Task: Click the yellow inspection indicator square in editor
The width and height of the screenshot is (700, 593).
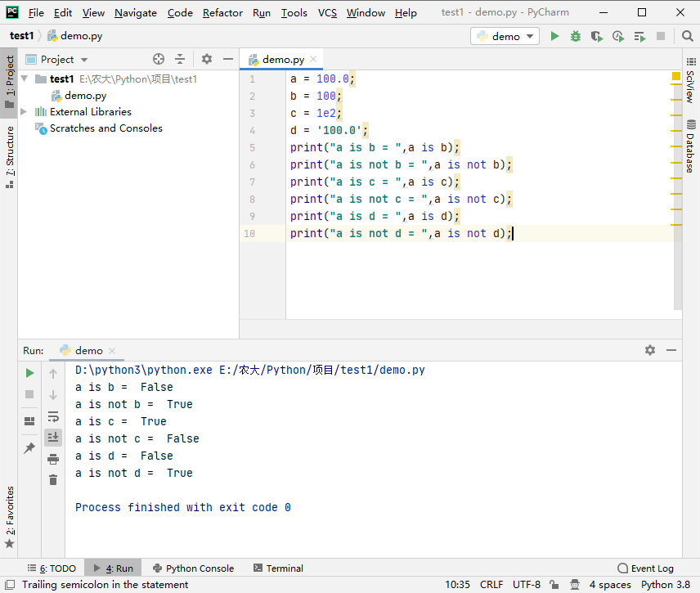Action: [676, 76]
